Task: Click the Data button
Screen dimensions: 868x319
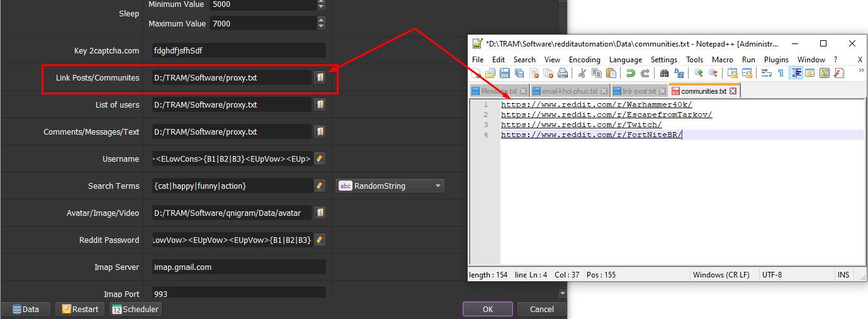Action: coord(26,309)
